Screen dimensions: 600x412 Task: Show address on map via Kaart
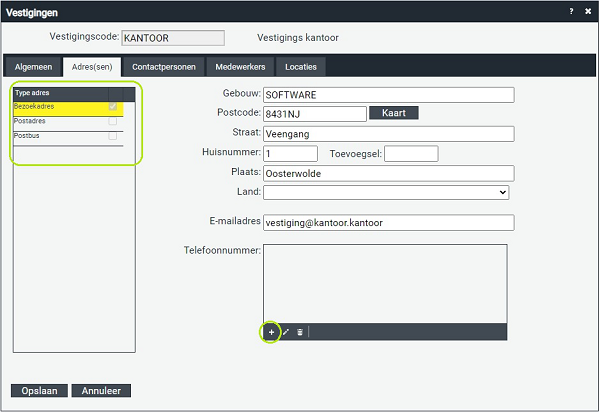click(x=394, y=113)
